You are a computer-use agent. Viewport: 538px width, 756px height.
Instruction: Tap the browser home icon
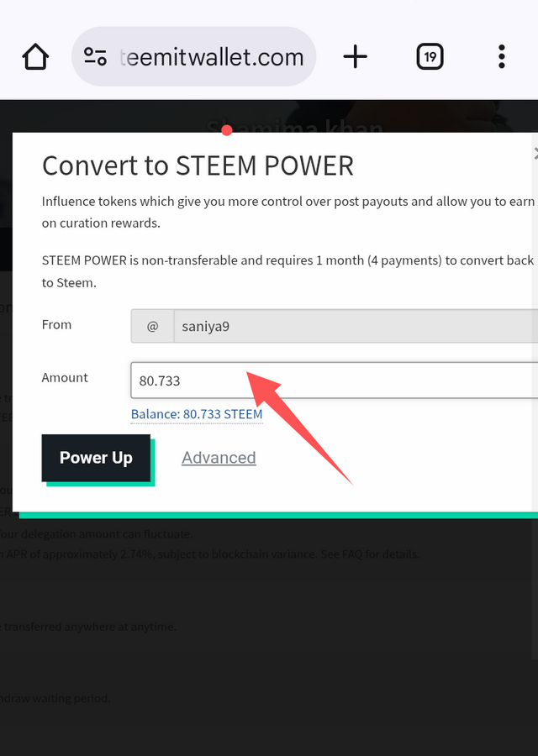coord(35,57)
